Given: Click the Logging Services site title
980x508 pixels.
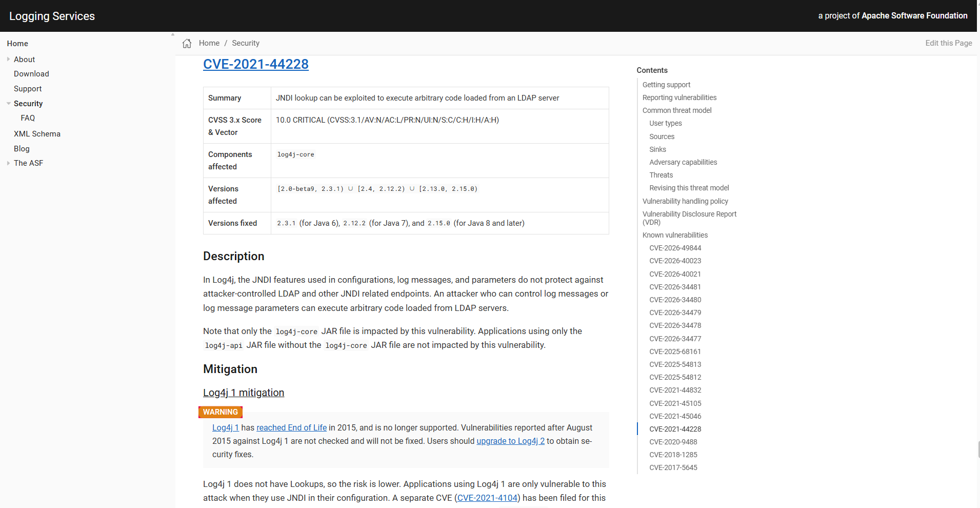Looking at the screenshot, I should tap(52, 16).
